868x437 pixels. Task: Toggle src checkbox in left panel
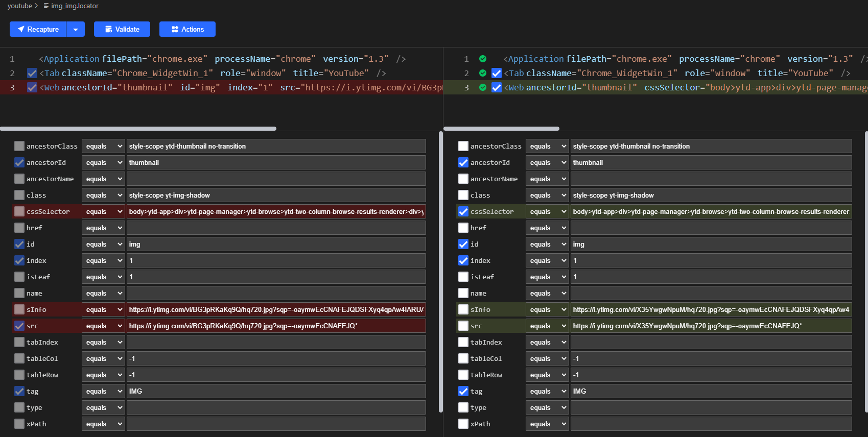coord(19,326)
